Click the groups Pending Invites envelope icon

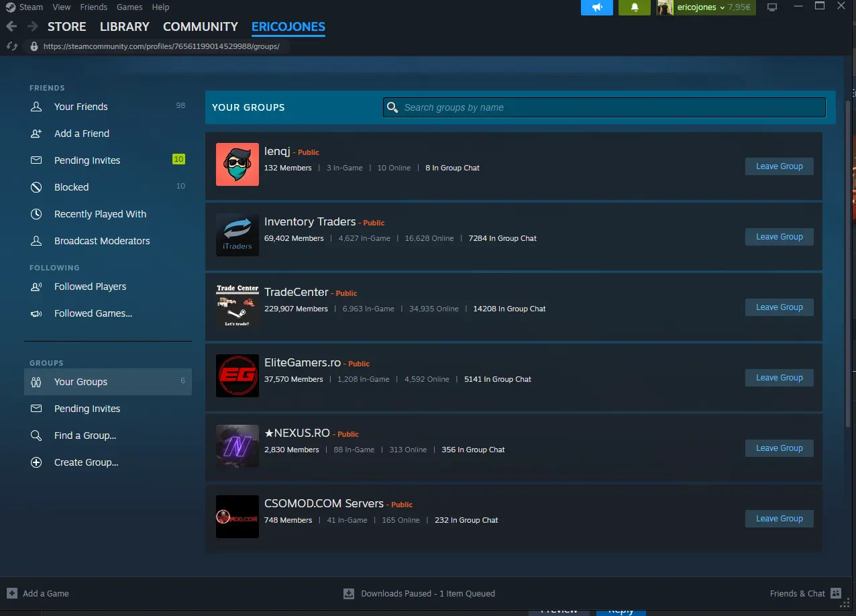click(36, 409)
